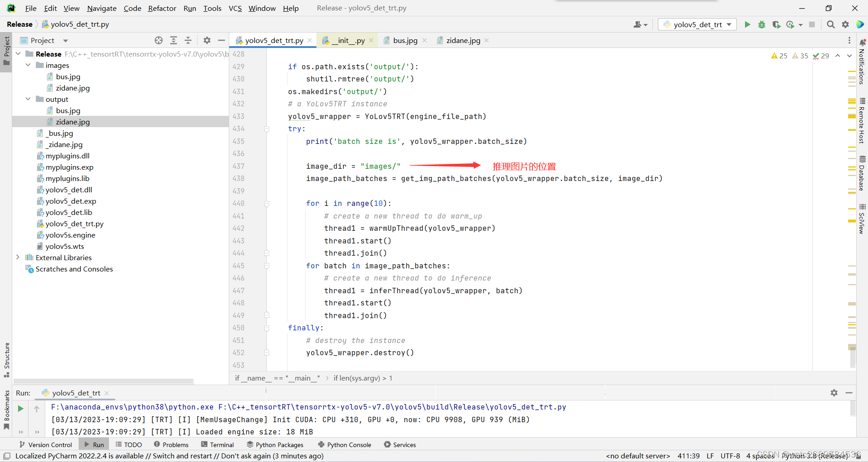Minimize the Run tool window
The image size is (868, 462).
(x=849, y=393)
